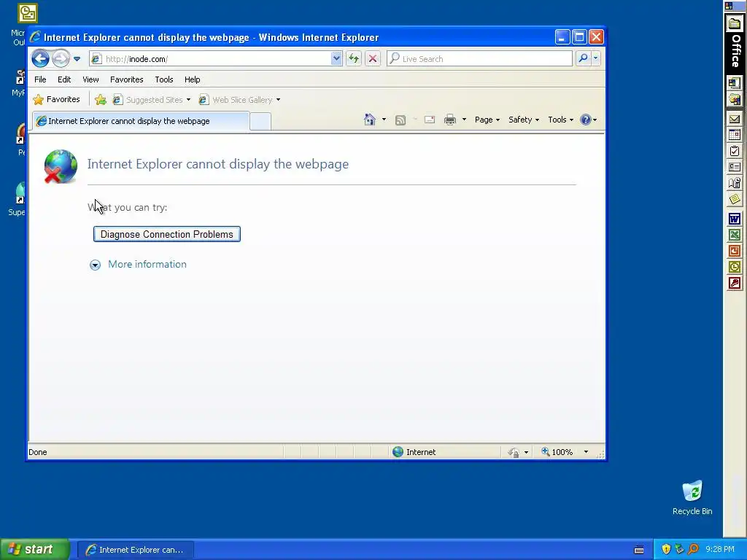Open Web Slice Gallery link
The height and width of the screenshot is (560, 747).
tap(239, 99)
